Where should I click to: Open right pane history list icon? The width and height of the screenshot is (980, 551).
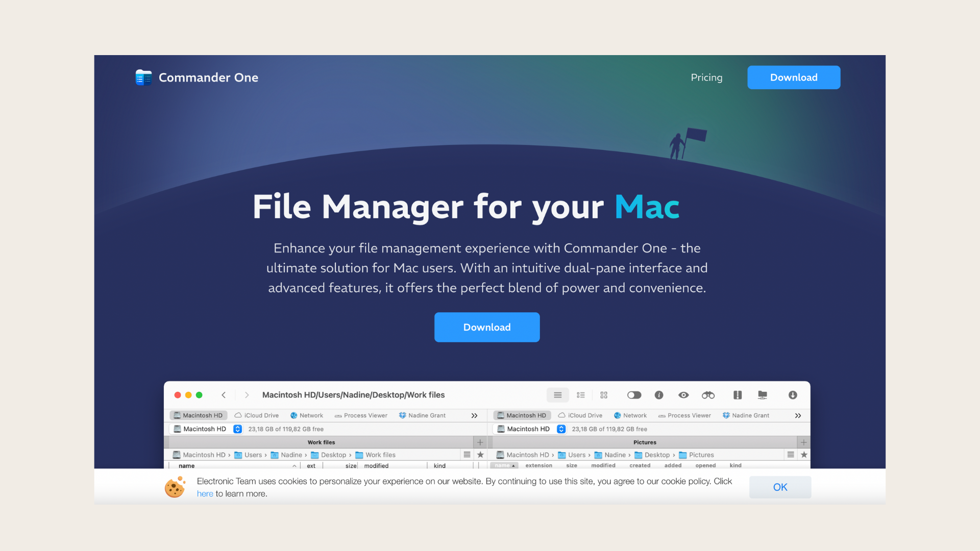point(790,455)
